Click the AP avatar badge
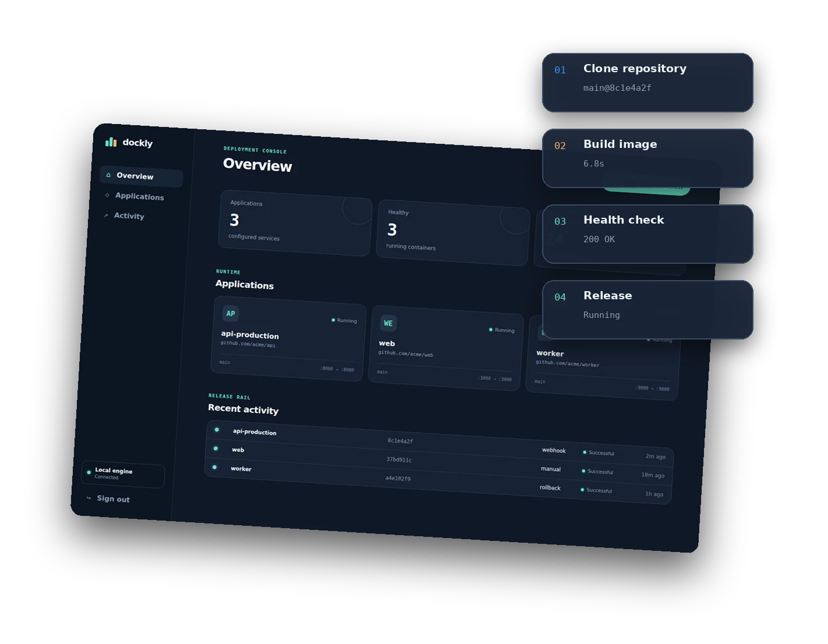Screen dimensions: 828x644 pos(231,313)
